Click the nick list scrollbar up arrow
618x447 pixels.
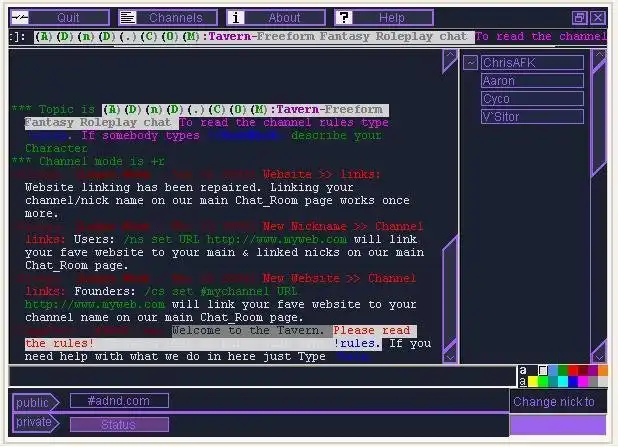click(x=599, y=59)
